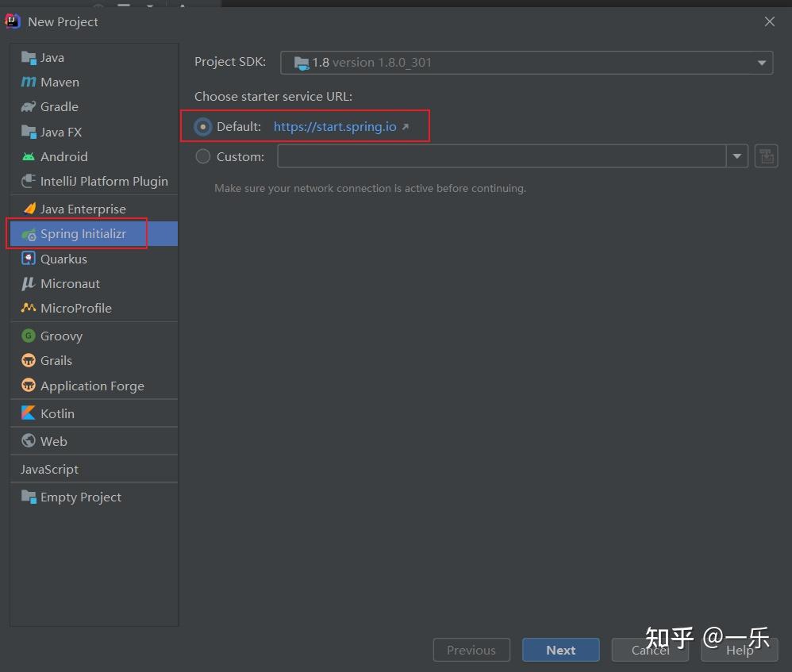
Task: Select the Default starter service URL radio
Action: click(x=203, y=126)
